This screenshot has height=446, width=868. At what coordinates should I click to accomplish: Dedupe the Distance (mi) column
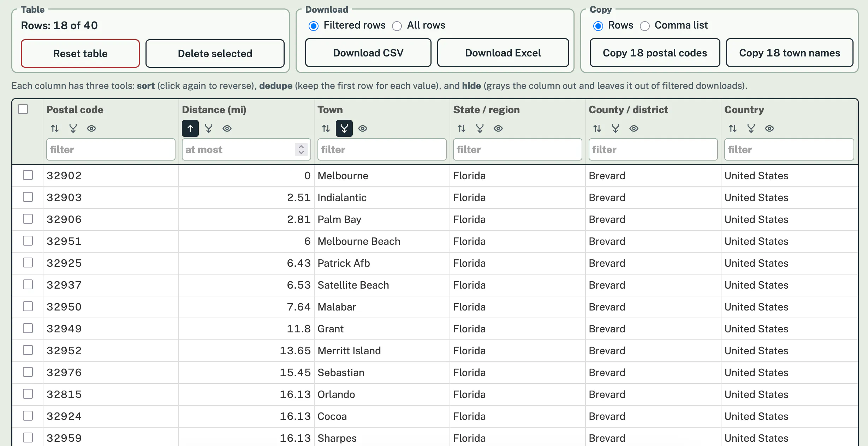coord(209,128)
